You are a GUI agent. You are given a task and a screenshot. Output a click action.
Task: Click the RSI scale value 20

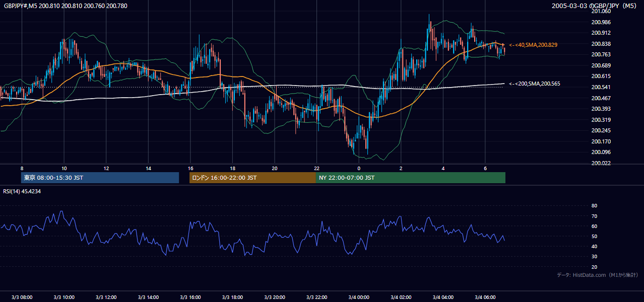point(595,267)
